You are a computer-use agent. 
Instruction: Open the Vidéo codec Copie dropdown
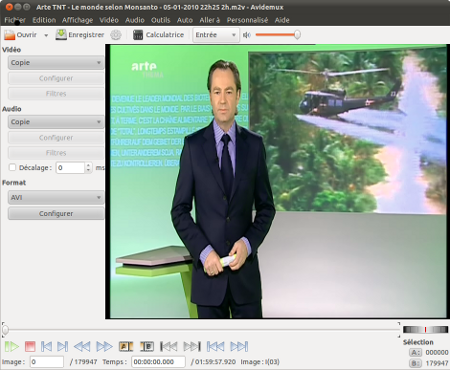(56, 63)
